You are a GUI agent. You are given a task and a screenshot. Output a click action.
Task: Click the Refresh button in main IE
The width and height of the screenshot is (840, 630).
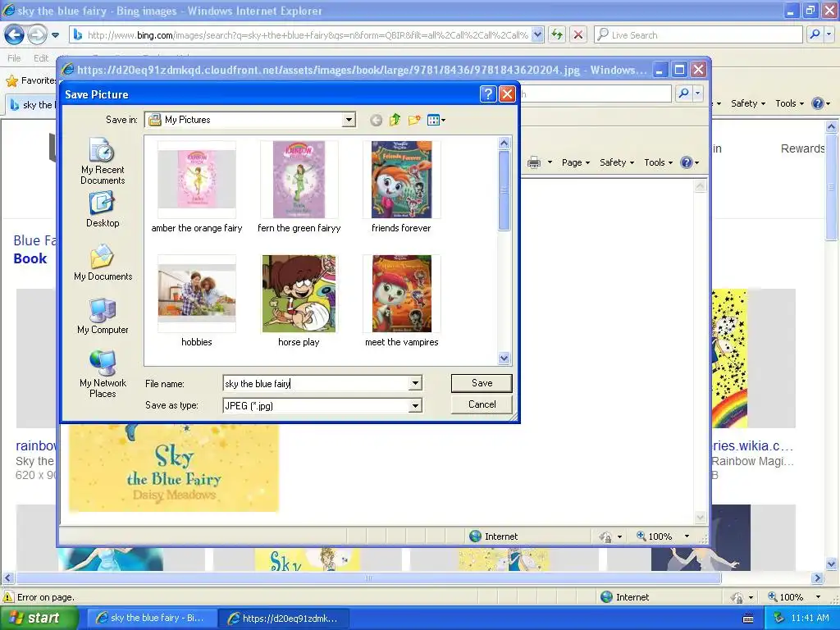pos(557,34)
